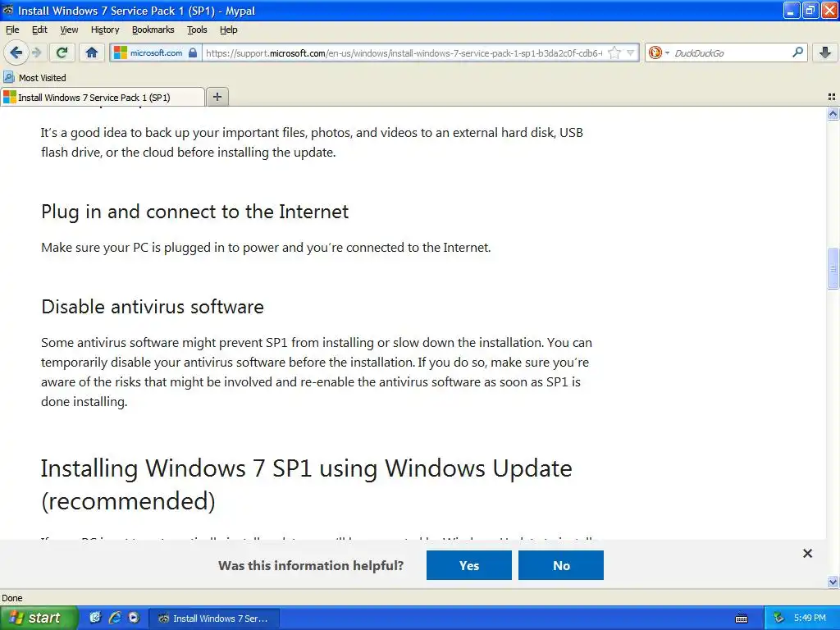Click the Most Visited bookmarks icon
This screenshot has width=840, height=630.
click(x=8, y=78)
